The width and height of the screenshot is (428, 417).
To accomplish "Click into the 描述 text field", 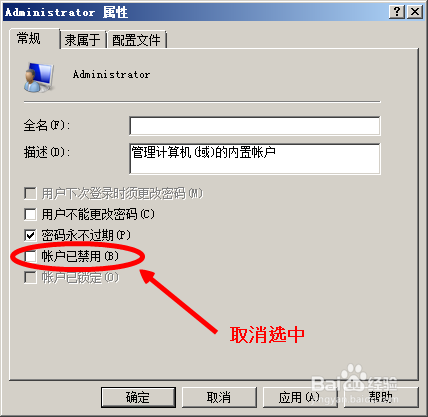I will [255, 159].
